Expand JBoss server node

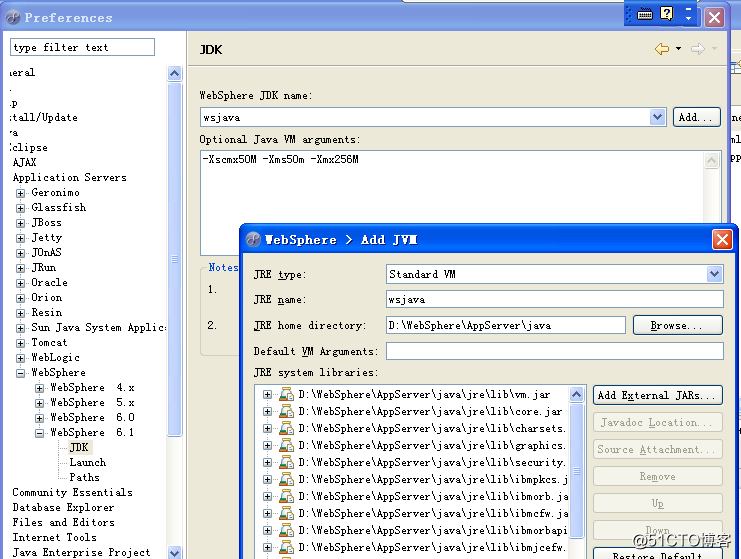20,223
